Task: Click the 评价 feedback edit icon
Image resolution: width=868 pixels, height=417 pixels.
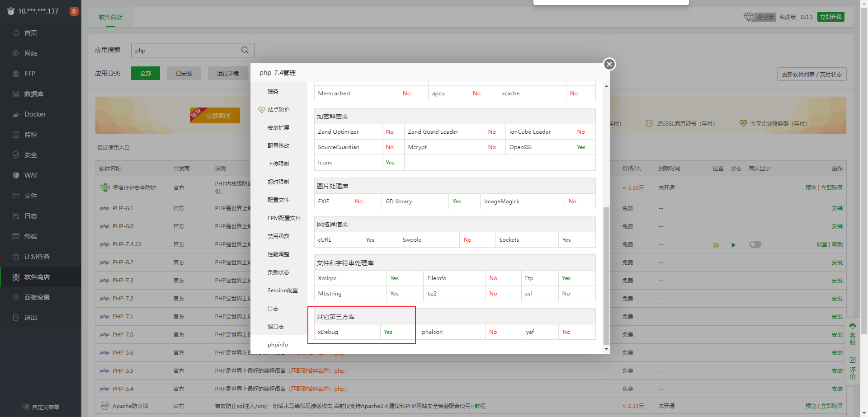Action: click(853, 360)
